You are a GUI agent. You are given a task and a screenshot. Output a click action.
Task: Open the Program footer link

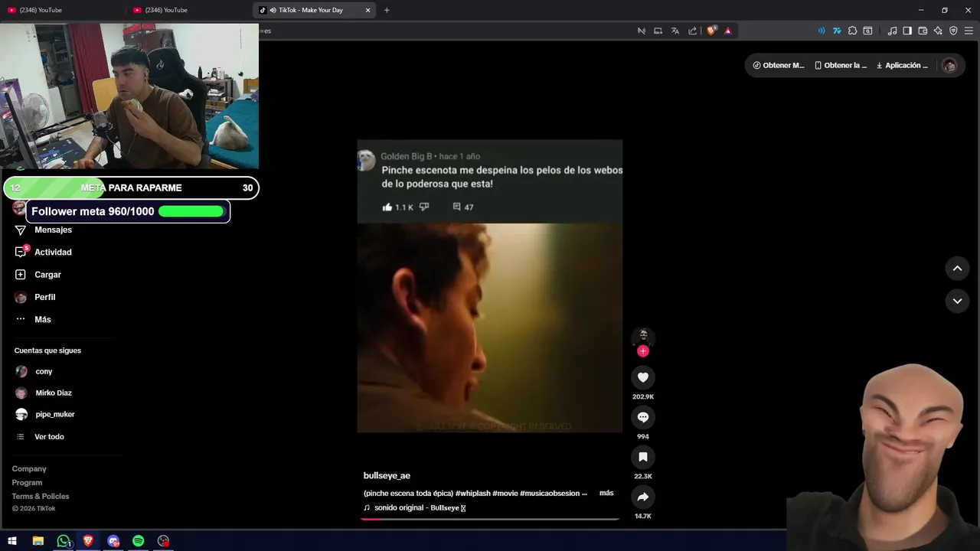(x=27, y=482)
